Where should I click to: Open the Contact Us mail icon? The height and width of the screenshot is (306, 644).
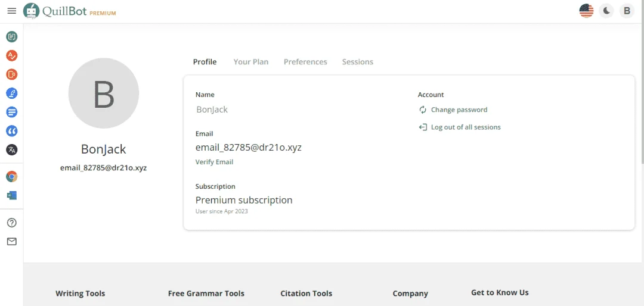pyautogui.click(x=12, y=242)
